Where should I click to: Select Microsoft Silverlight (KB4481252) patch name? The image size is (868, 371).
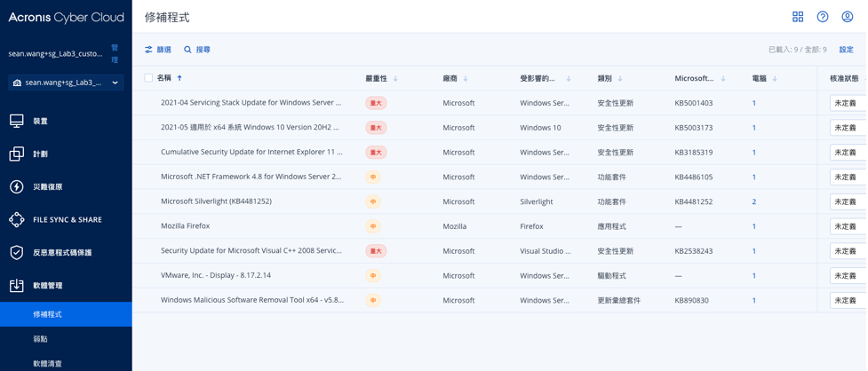216,201
